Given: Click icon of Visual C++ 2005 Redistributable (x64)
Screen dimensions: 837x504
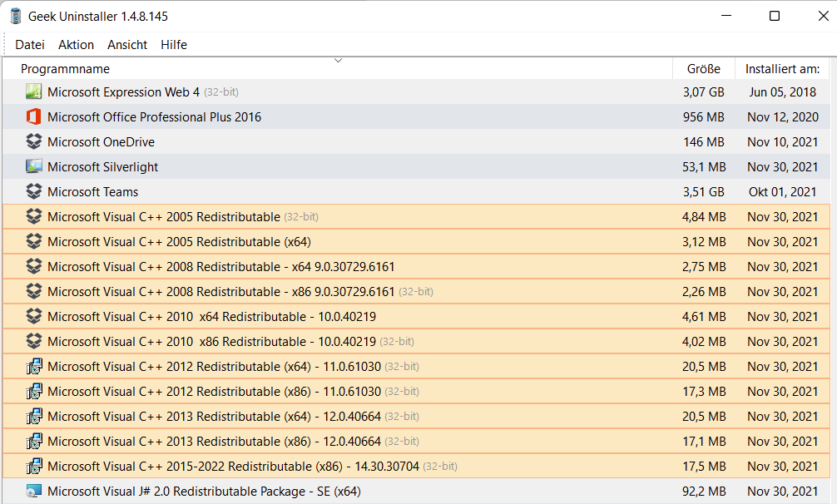Looking at the screenshot, I should coord(33,241).
